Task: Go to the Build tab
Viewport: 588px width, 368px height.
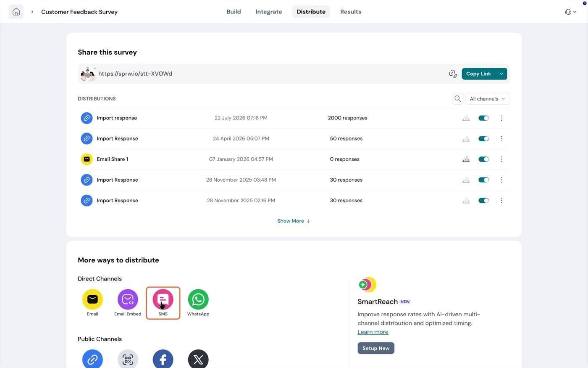Action: (234, 12)
